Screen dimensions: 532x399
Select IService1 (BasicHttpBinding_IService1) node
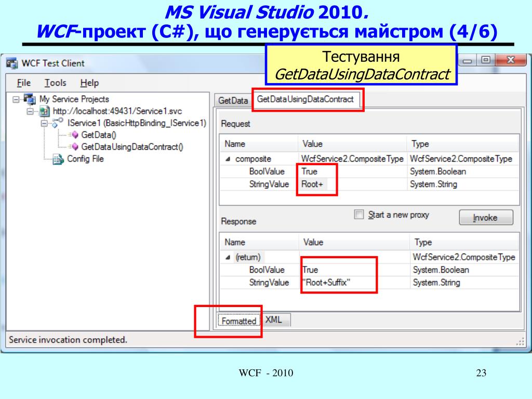click(x=137, y=123)
